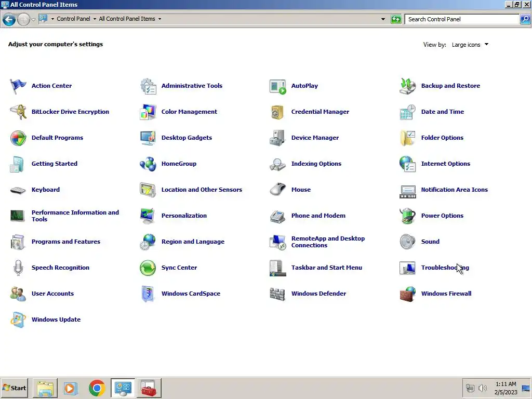Open recent pages dropdown beside Forward button
The height and width of the screenshot is (399, 532).
click(x=33, y=19)
